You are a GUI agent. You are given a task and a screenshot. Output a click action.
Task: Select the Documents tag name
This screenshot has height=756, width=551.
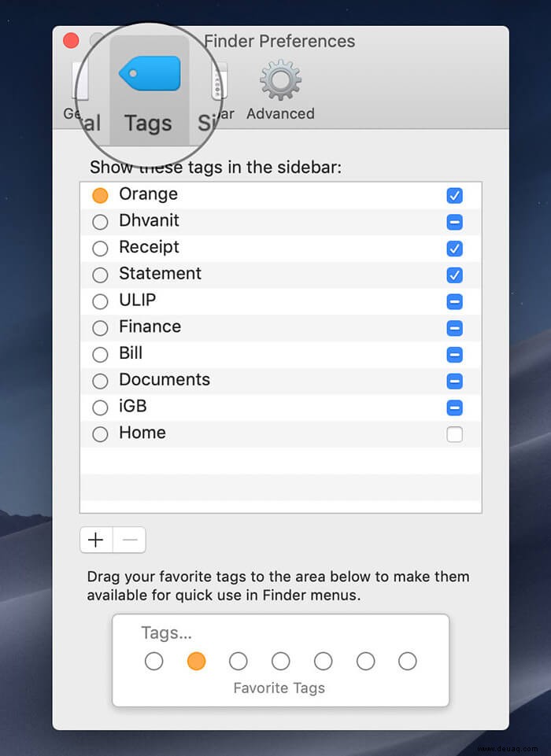165,379
